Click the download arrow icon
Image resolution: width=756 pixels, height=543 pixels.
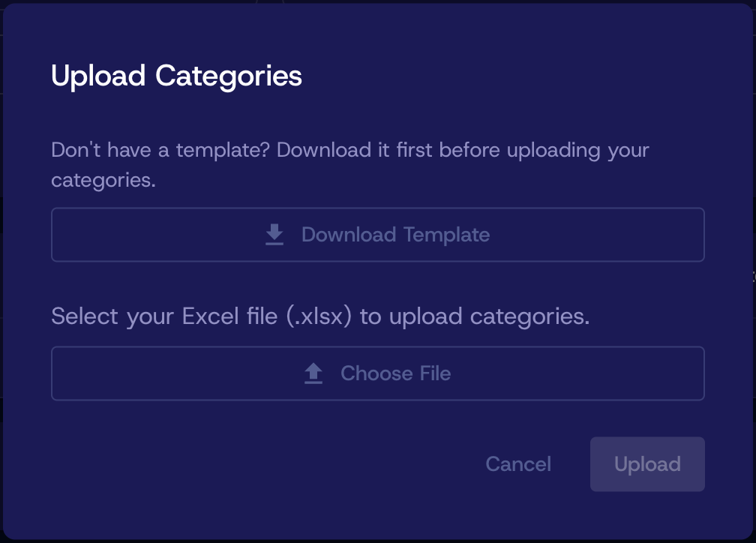tap(274, 235)
